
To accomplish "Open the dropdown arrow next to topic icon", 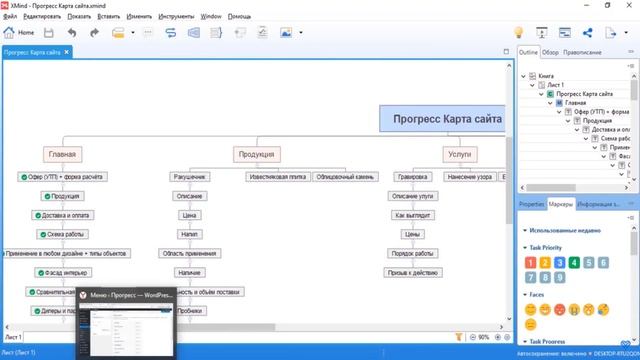I will (133, 33).
